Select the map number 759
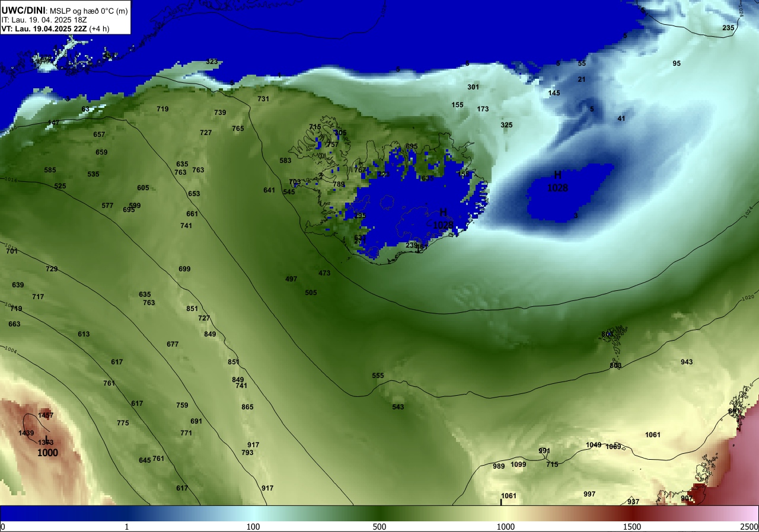The height and width of the screenshot is (532, 759). tap(182, 405)
